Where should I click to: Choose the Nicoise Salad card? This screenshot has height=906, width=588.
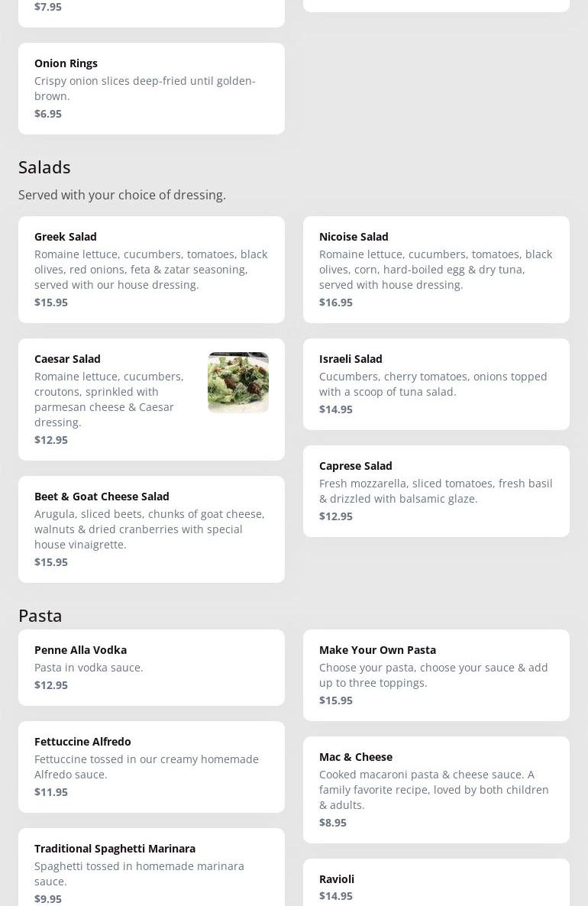tap(435, 269)
